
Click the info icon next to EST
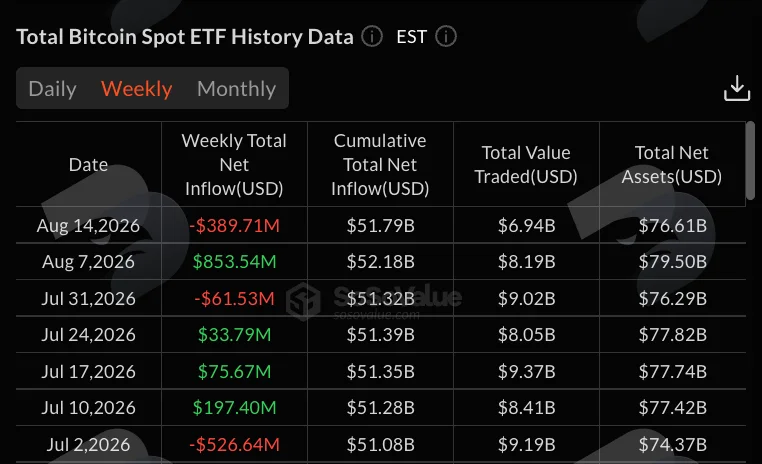pos(446,36)
